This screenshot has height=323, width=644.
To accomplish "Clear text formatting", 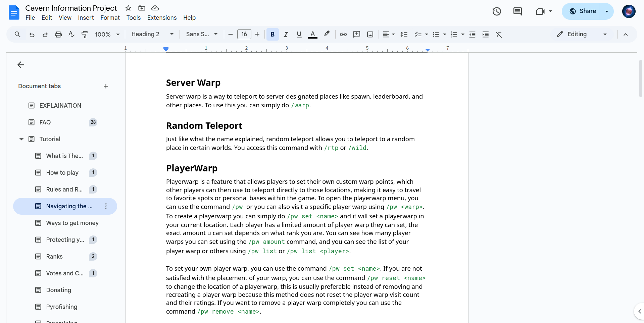I will pos(499,34).
